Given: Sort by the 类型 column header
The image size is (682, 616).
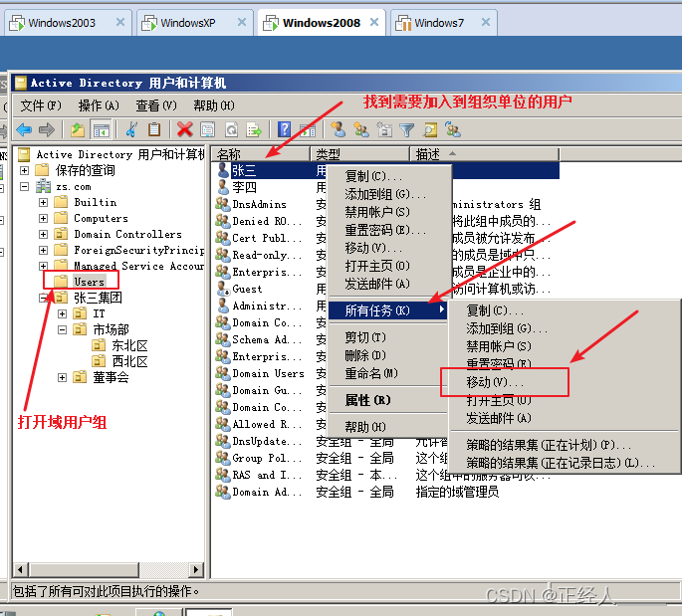Looking at the screenshot, I should coord(359,154).
